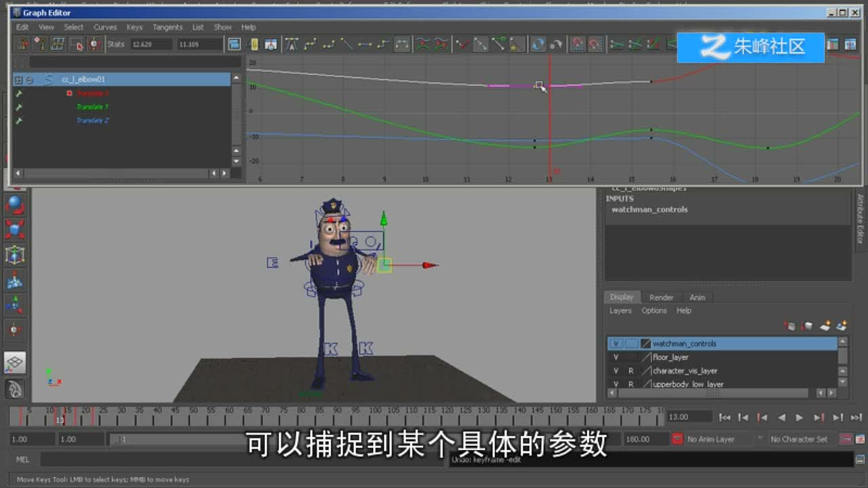Click the floor_layer color swatch
Screen dimensions: 868x488
pos(646,357)
